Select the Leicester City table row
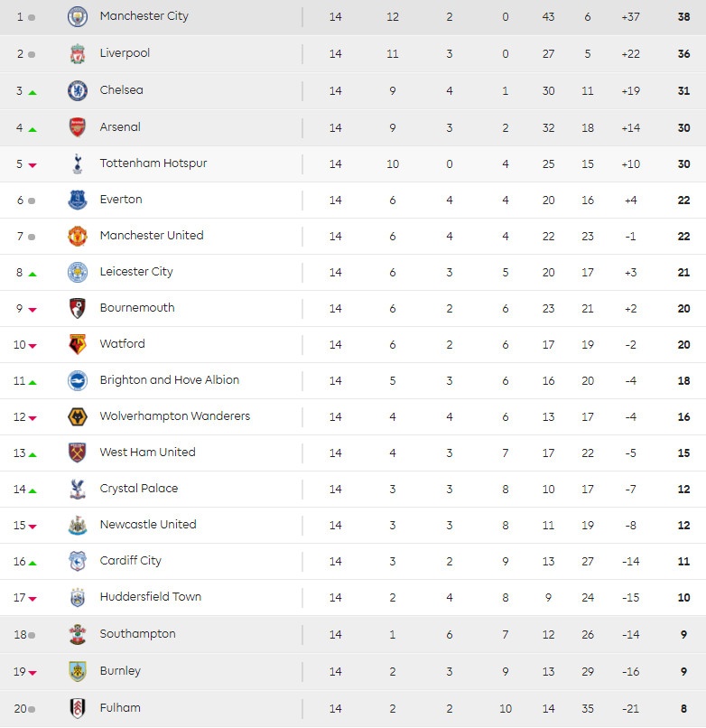This screenshot has height=728, width=706. tap(137, 271)
